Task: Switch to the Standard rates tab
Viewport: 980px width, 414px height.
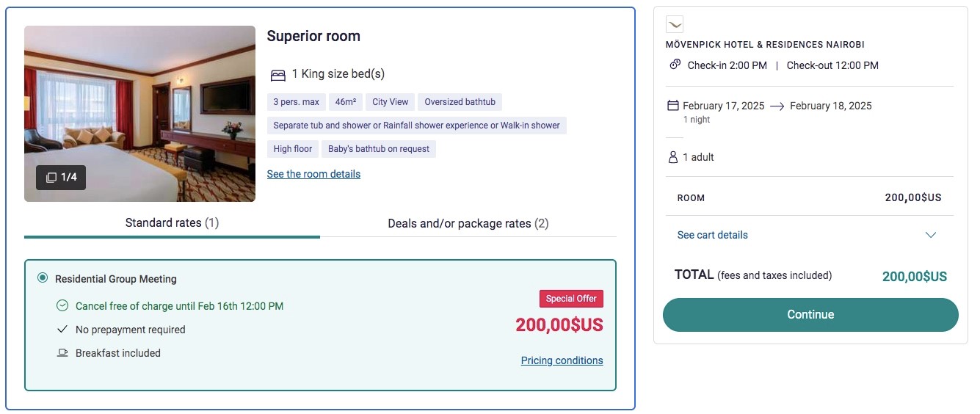Action: pyautogui.click(x=172, y=223)
